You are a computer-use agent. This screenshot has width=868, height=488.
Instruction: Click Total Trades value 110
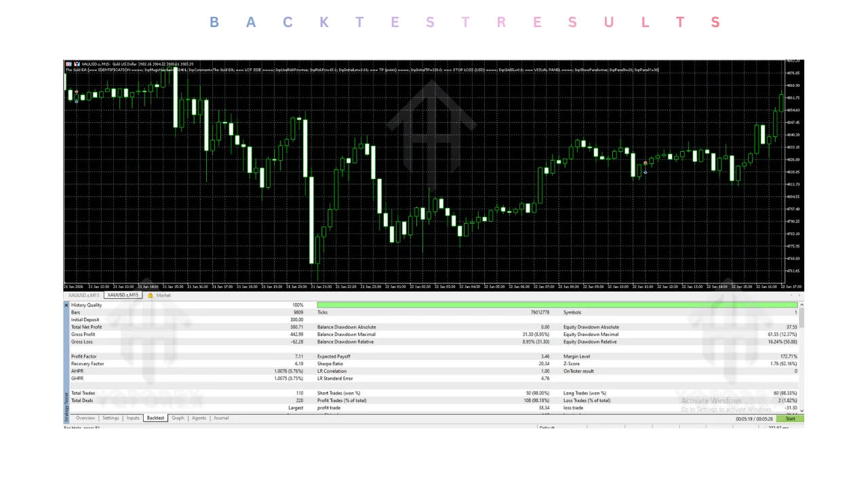pyautogui.click(x=300, y=393)
